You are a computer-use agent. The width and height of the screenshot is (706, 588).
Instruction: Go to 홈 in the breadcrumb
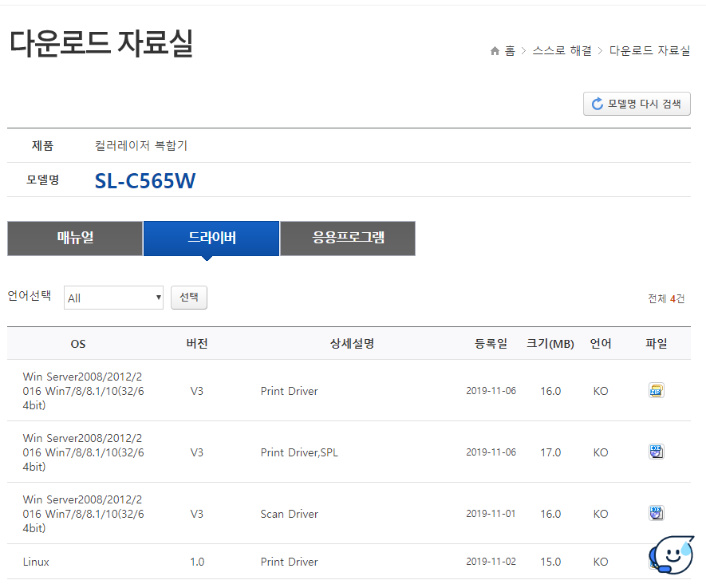pos(510,50)
